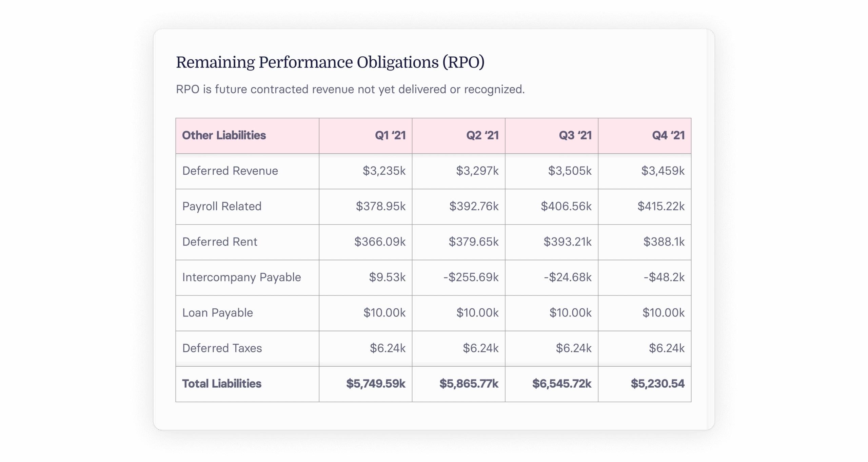Viewport: 868px width, 462px height.
Task: Select the Deferred Revenue row label
Action: pyautogui.click(x=230, y=171)
